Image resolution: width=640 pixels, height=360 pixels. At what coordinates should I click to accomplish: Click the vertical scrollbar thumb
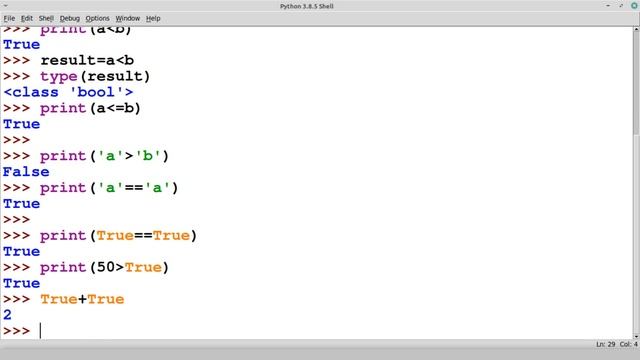pos(636,82)
